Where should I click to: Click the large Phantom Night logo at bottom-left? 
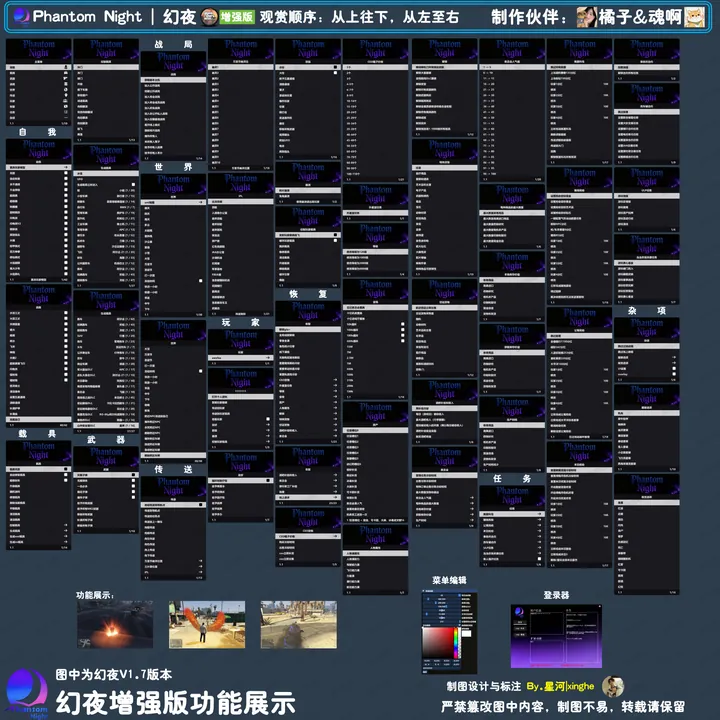27,692
